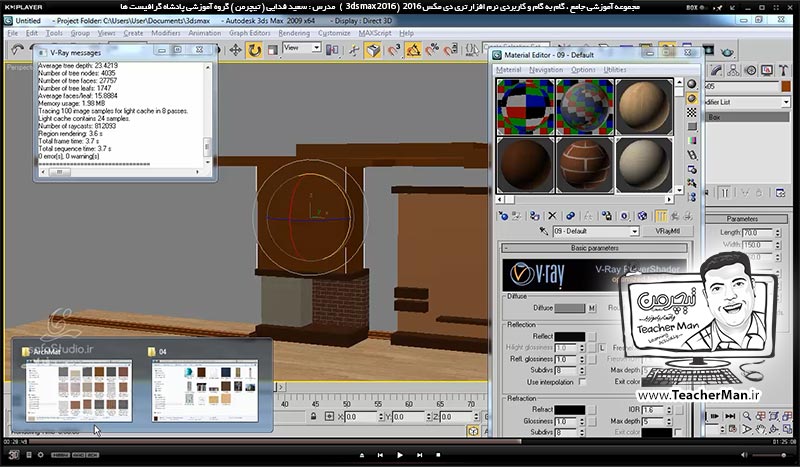Click Get Material icon
800x467 pixels.
pos(504,216)
